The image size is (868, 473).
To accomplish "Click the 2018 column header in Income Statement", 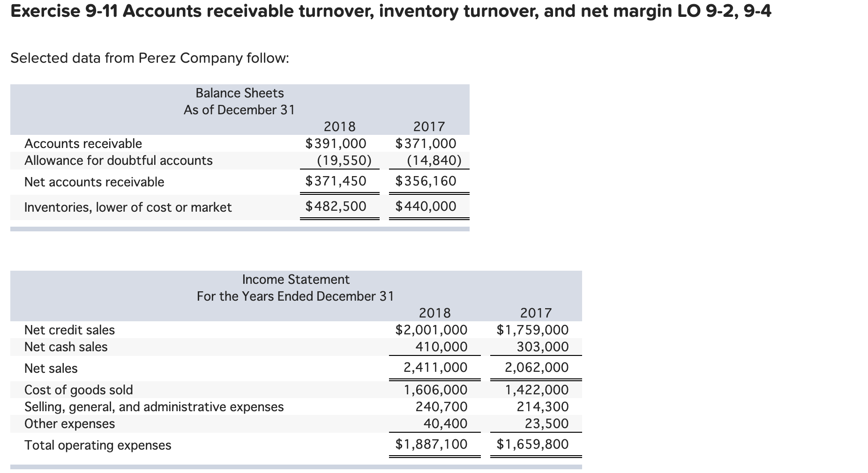I will coord(435,313).
